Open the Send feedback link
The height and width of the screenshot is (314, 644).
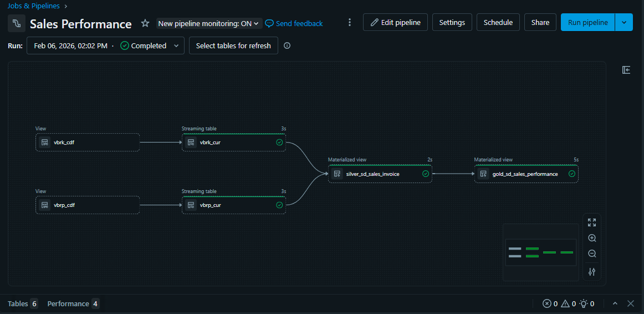click(x=294, y=23)
